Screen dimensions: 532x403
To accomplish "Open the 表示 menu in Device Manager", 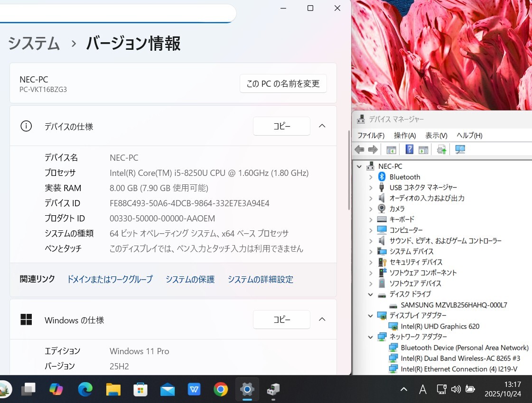I will pos(435,135).
